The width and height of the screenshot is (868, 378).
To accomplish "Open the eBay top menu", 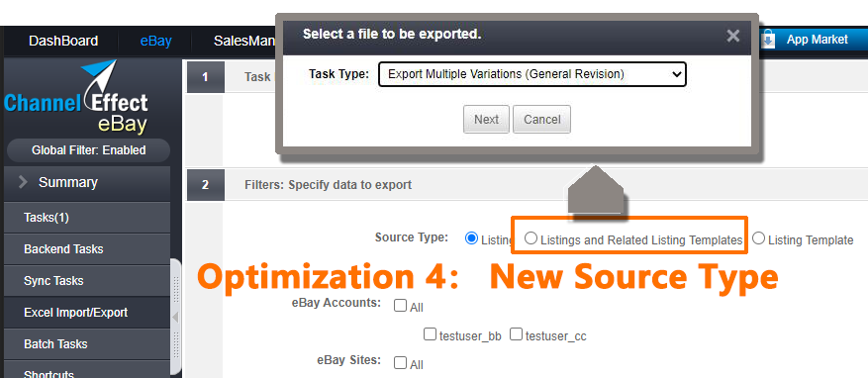I will coord(155,41).
